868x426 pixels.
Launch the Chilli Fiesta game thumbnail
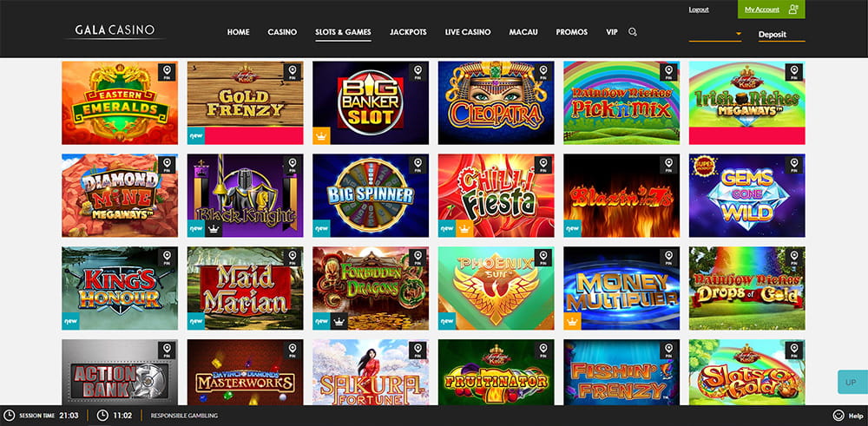coord(496,195)
